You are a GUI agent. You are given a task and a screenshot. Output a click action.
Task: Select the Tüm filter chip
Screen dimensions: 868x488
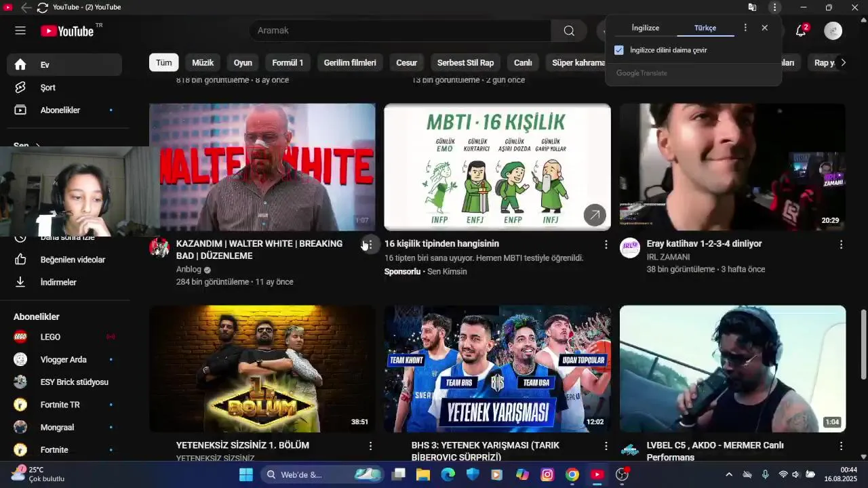click(x=164, y=62)
